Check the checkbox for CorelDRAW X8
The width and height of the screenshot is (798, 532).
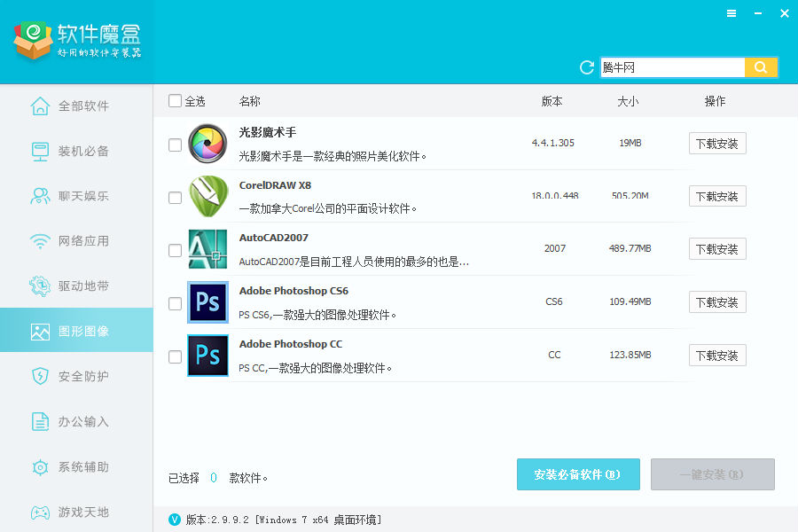coord(175,196)
